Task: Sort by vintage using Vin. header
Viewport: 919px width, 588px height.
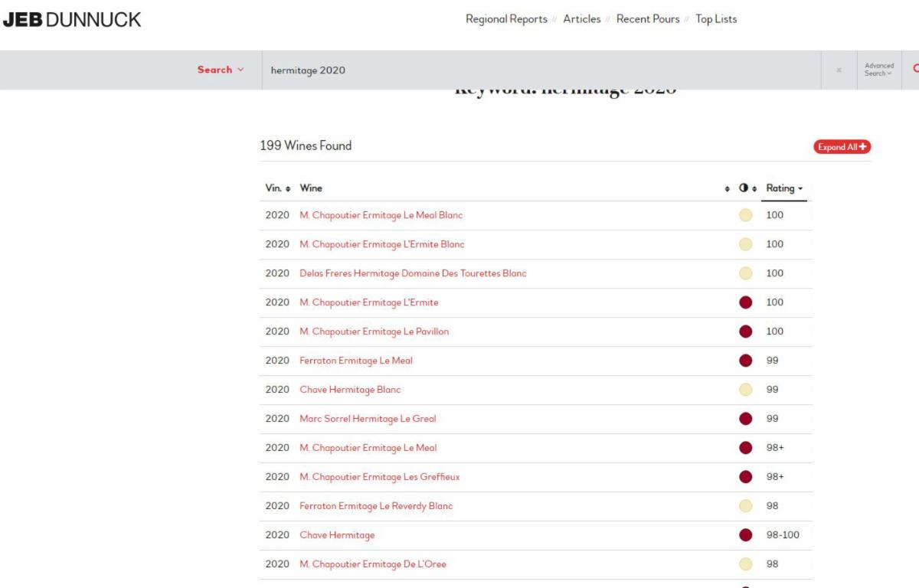Action: pos(277,188)
